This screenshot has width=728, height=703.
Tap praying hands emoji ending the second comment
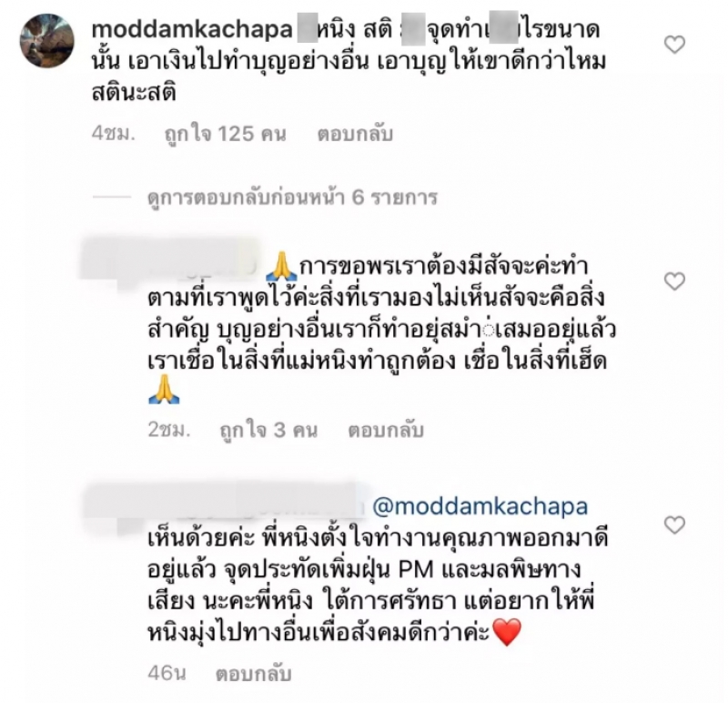(164, 390)
